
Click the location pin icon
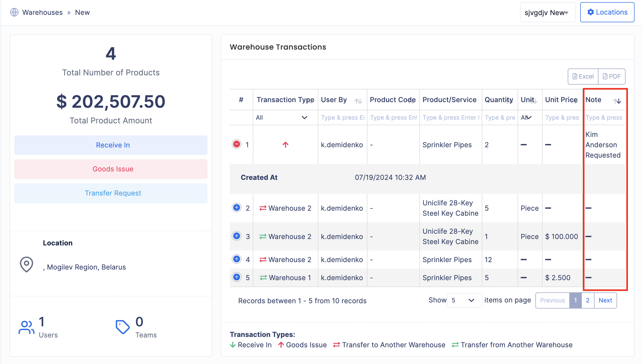[27, 265]
